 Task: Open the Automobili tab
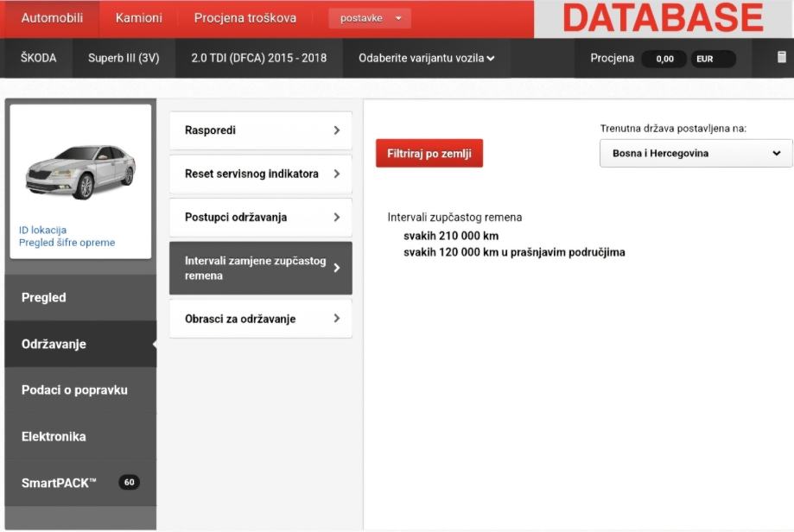click(52, 18)
